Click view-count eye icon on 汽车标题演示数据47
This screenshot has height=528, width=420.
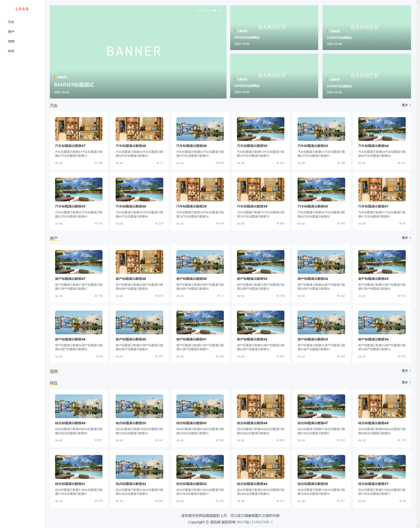pos(96,163)
